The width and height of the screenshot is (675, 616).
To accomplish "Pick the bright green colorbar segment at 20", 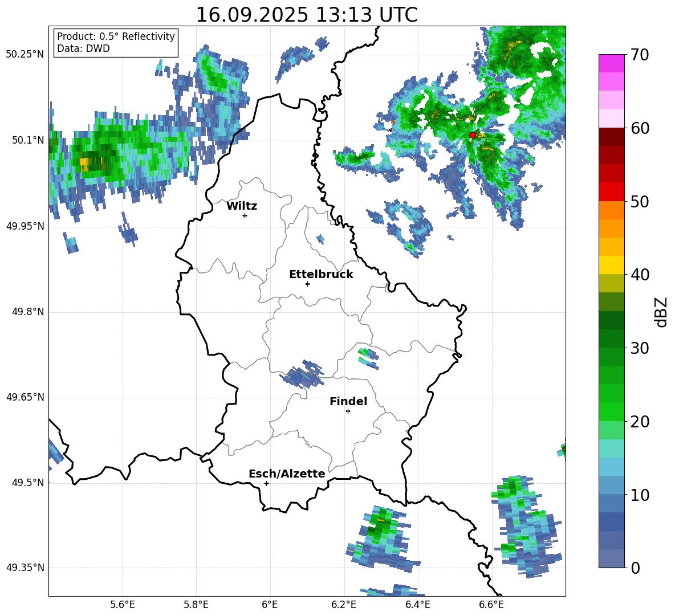I will (611, 412).
